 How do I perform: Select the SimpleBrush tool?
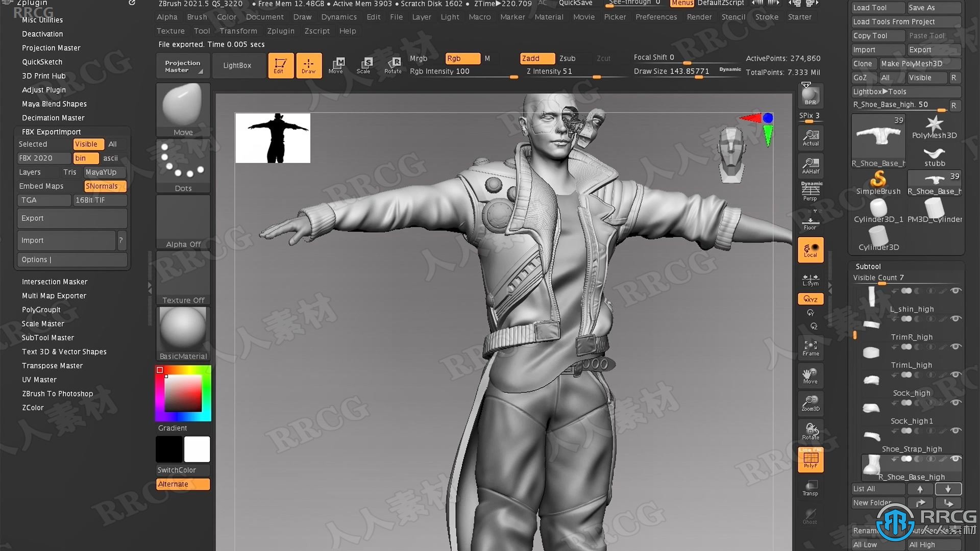pyautogui.click(x=877, y=182)
